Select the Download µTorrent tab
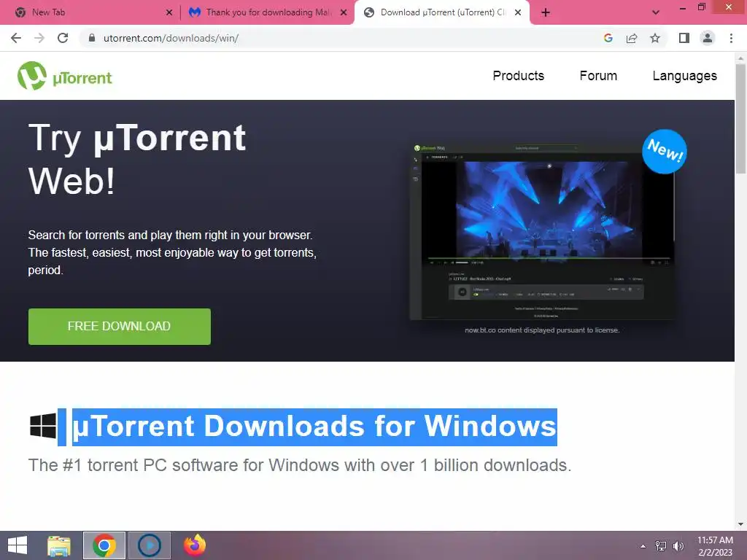 pyautogui.click(x=443, y=12)
